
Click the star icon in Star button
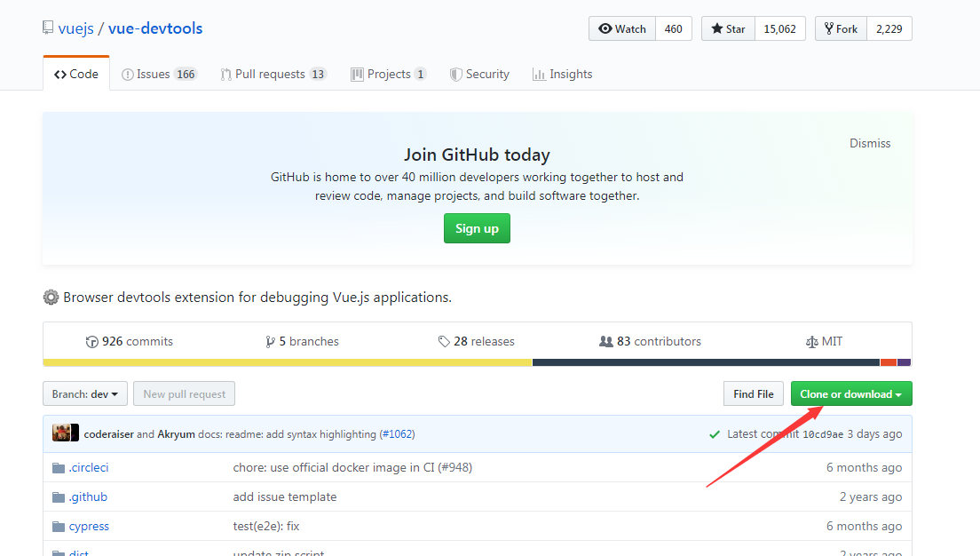point(717,28)
